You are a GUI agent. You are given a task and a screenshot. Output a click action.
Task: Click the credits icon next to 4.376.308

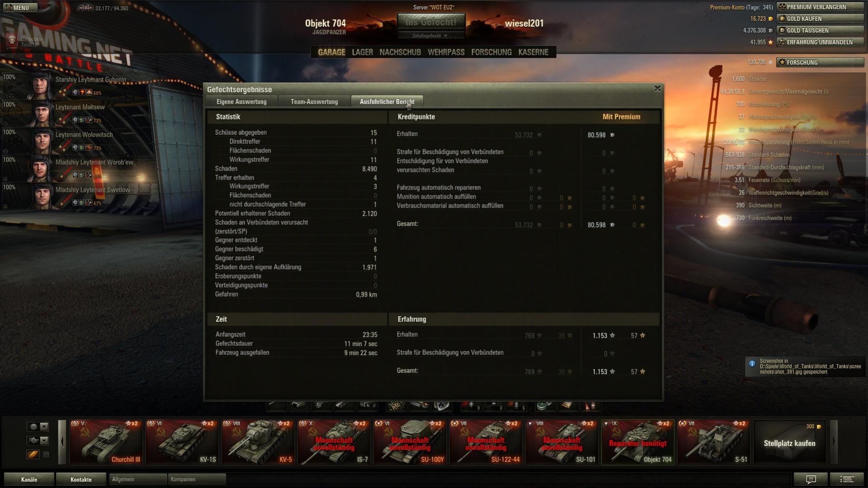770,30
